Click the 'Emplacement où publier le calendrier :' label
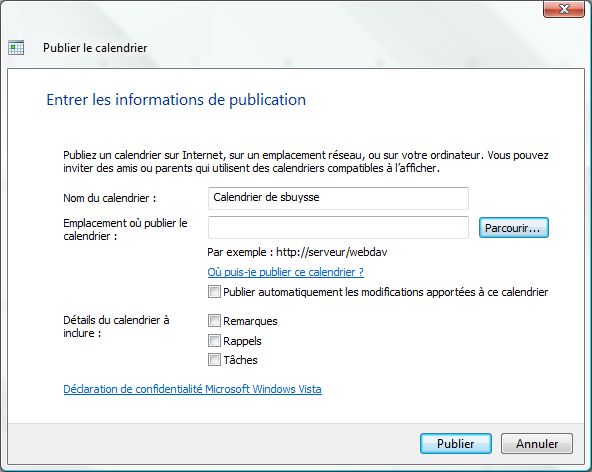This screenshot has width=592, height=472. 125,230
